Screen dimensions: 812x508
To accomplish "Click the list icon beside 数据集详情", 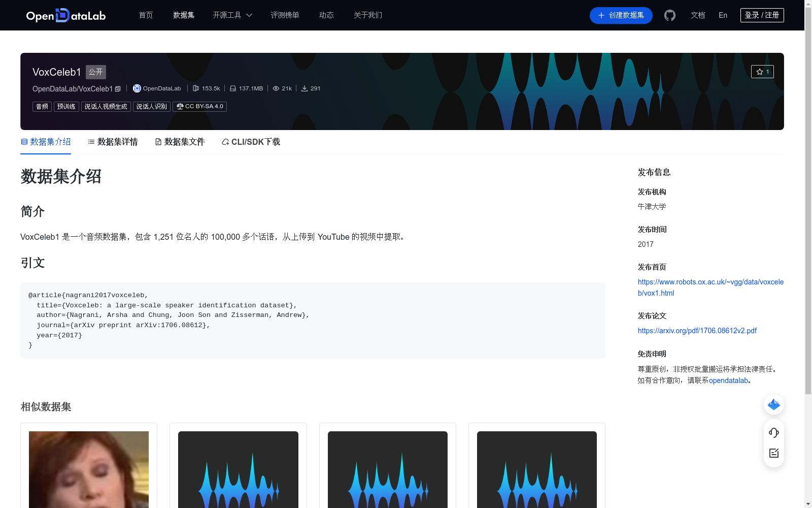I will tap(91, 142).
